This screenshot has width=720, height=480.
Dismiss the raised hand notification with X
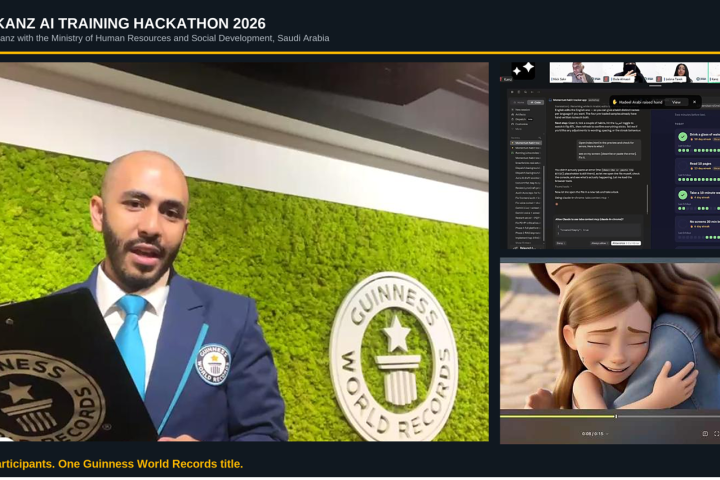coord(694,102)
